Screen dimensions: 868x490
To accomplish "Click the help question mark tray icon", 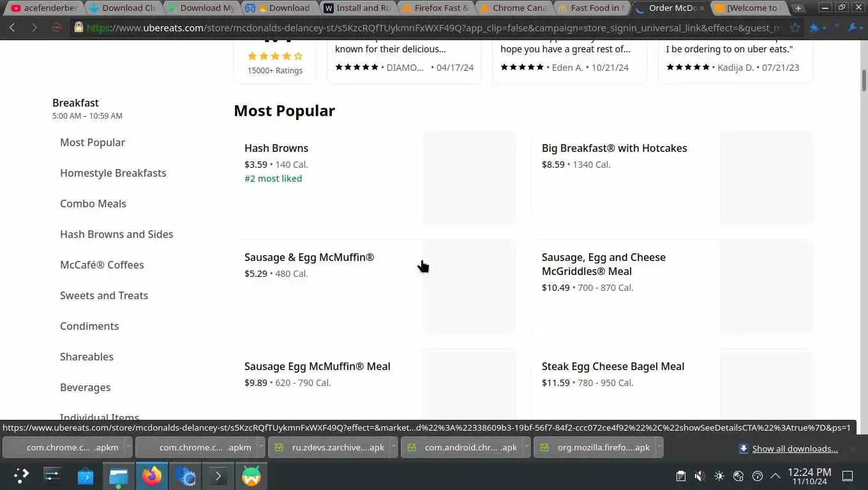I will 758,476.
